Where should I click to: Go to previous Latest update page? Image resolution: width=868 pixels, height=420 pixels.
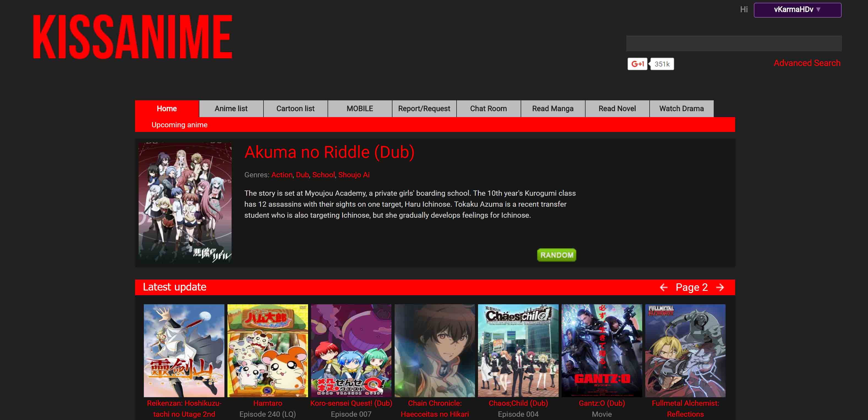pyautogui.click(x=663, y=287)
